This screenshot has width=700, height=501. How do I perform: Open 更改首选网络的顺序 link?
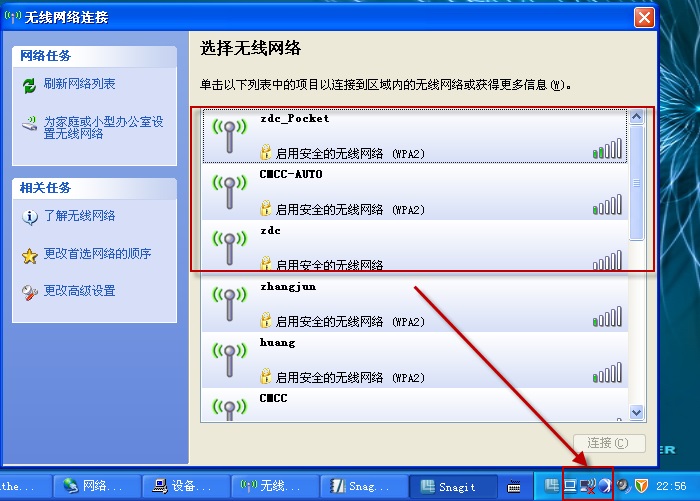click(97, 254)
